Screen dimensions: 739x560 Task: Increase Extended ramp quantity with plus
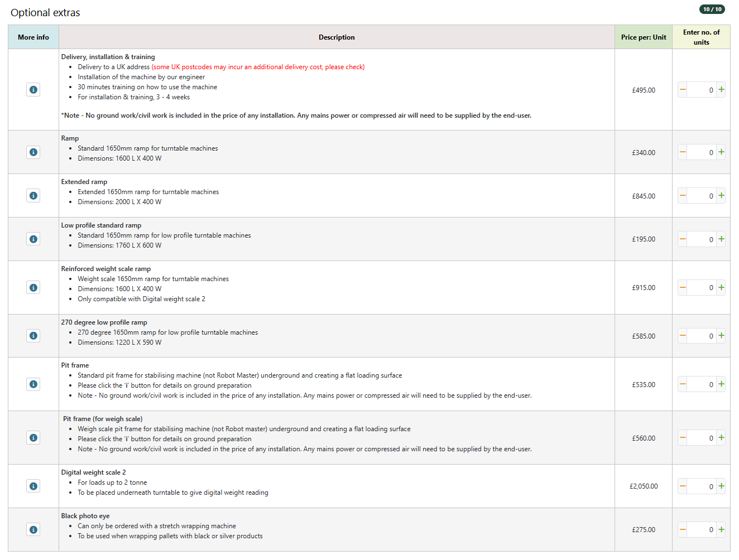click(721, 196)
